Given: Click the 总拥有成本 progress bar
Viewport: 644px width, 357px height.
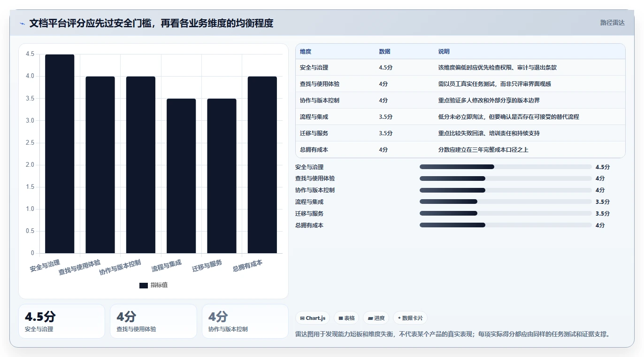Looking at the screenshot, I should tap(506, 225).
